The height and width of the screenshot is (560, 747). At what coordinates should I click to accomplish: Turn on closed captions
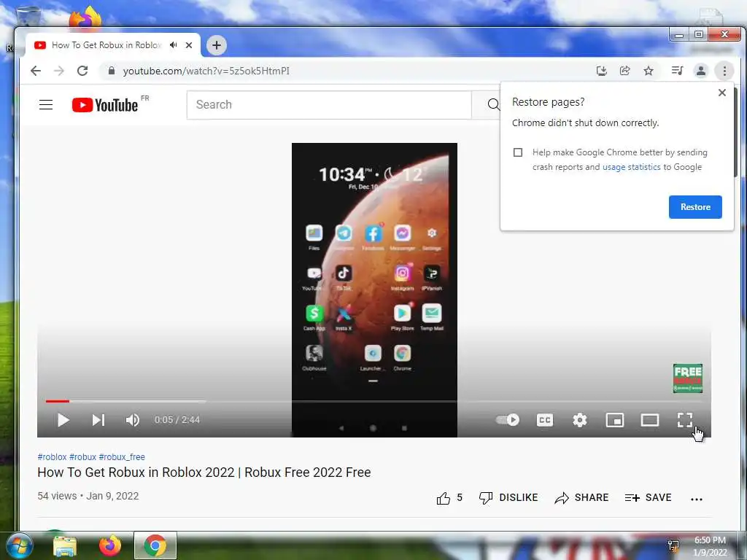coord(544,420)
